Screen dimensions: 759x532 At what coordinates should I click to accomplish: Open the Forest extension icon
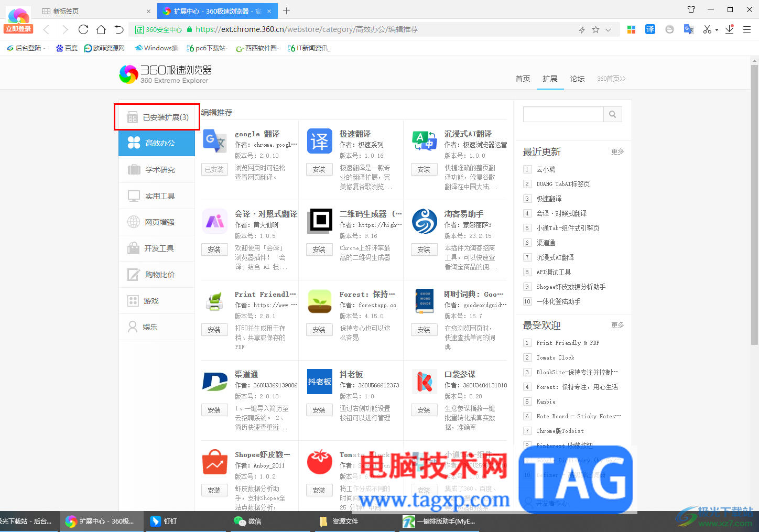click(x=319, y=301)
